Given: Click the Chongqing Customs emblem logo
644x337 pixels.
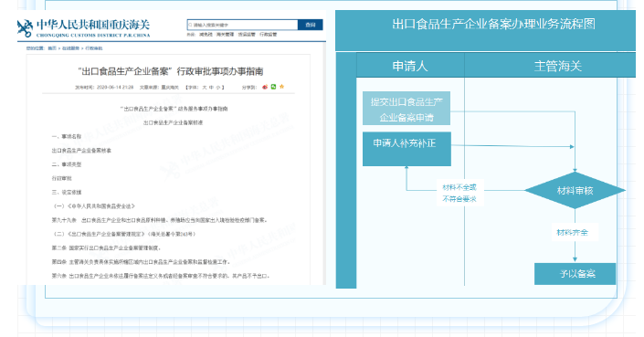Looking at the screenshot, I should (x=25, y=28).
